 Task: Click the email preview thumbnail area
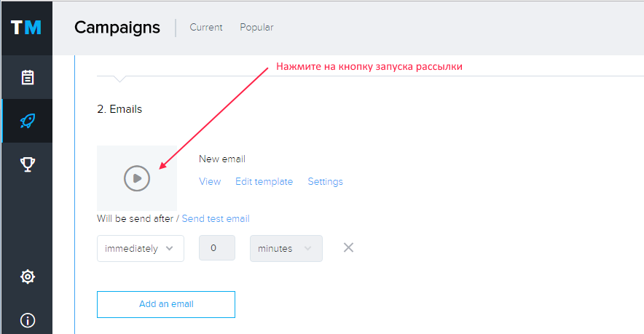[x=137, y=178]
